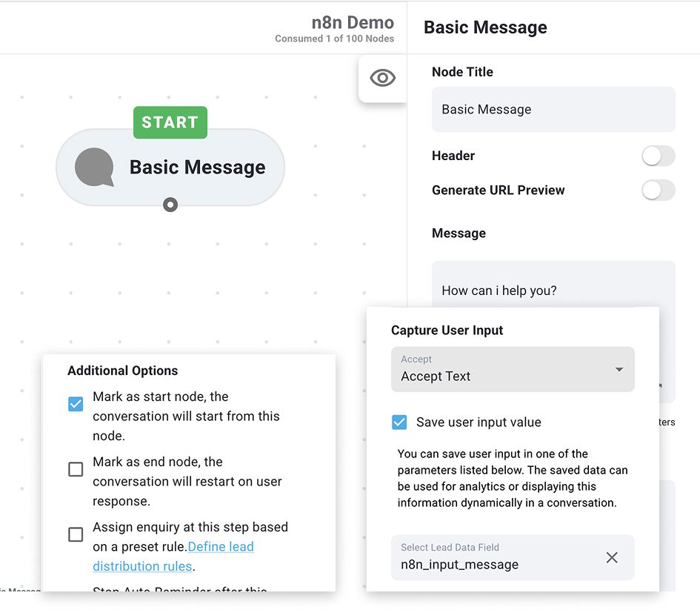Click the green START badge

(170, 122)
